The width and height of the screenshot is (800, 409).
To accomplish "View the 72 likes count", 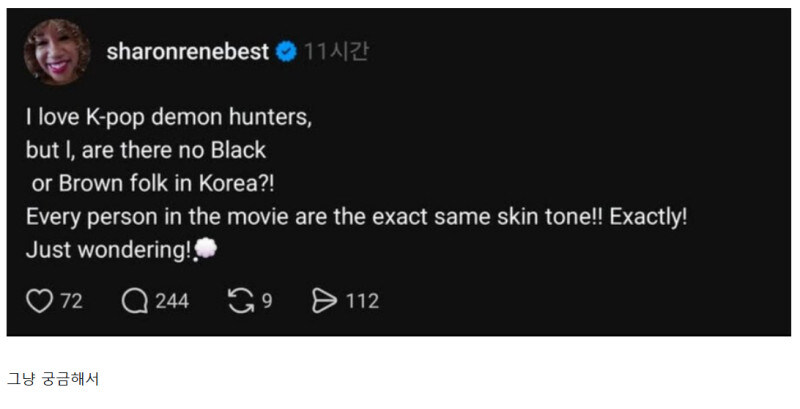I will (x=71, y=301).
